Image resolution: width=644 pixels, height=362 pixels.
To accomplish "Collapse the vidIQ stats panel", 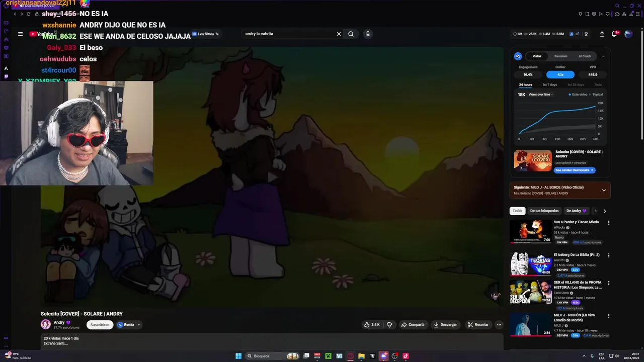I will pos(603,56).
